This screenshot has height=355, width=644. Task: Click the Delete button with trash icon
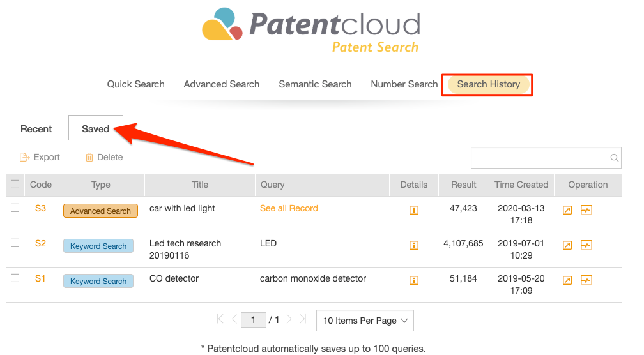coord(104,157)
